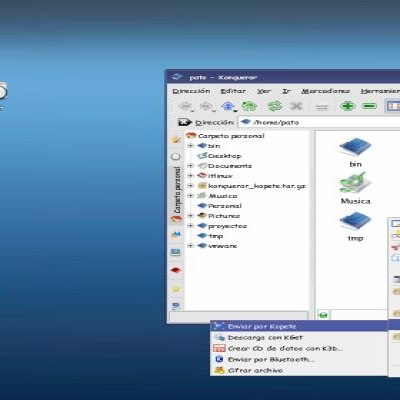Open the red icon in the sidebar strip
The image size is (400, 400).
point(176,270)
